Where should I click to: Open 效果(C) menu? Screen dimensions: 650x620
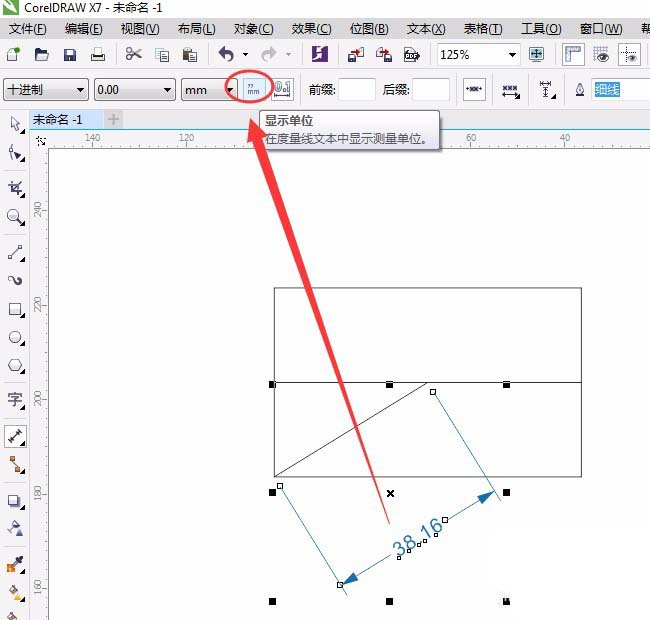311,29
